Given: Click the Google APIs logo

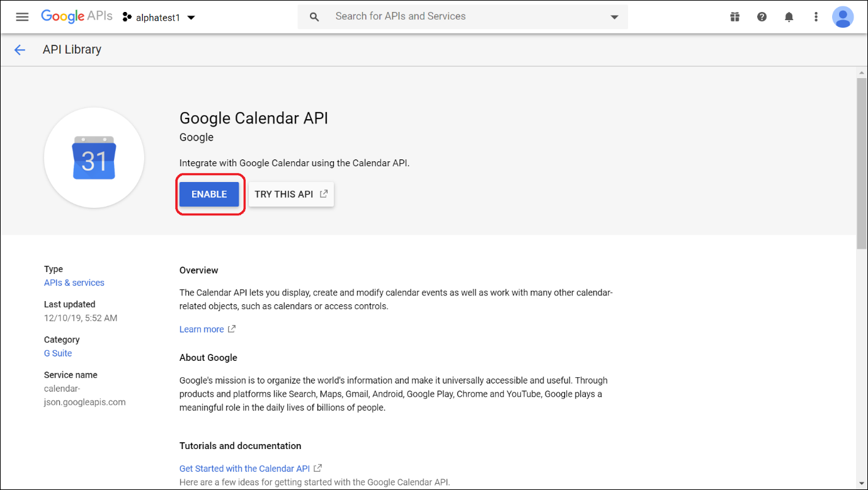Looking at the screenshot, I should [x=76, y=17].
